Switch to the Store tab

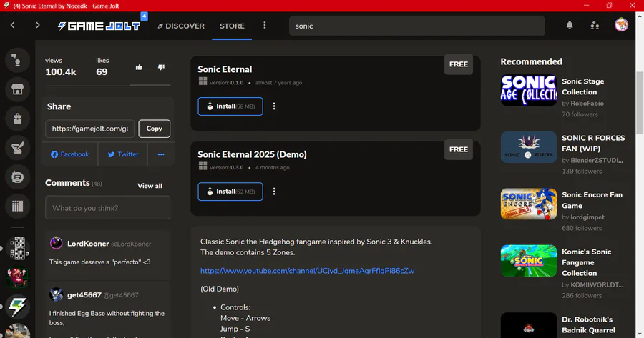pyautogui.click(x=232, y=26)
